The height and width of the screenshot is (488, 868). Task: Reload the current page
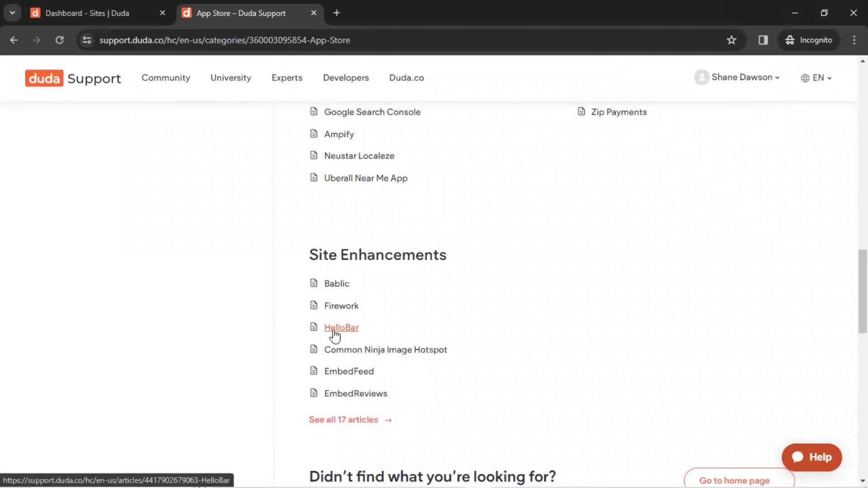59,40
